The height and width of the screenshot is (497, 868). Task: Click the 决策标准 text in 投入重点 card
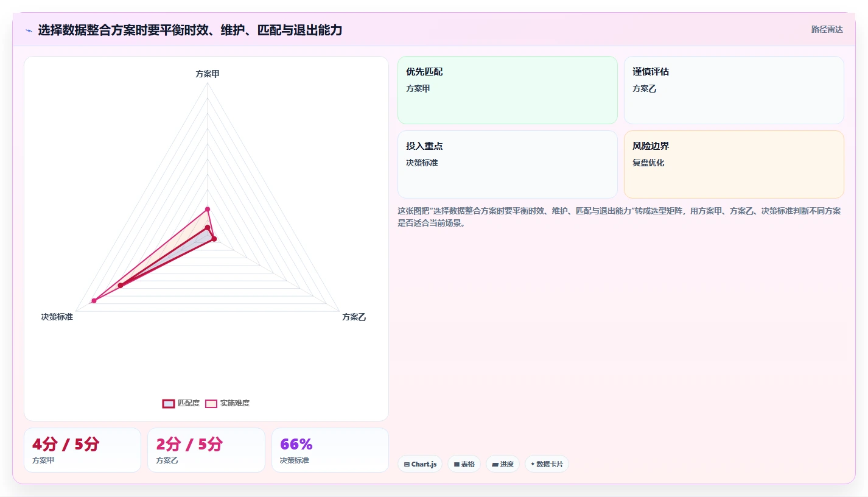pyautogui.click(x=422, y=163)
